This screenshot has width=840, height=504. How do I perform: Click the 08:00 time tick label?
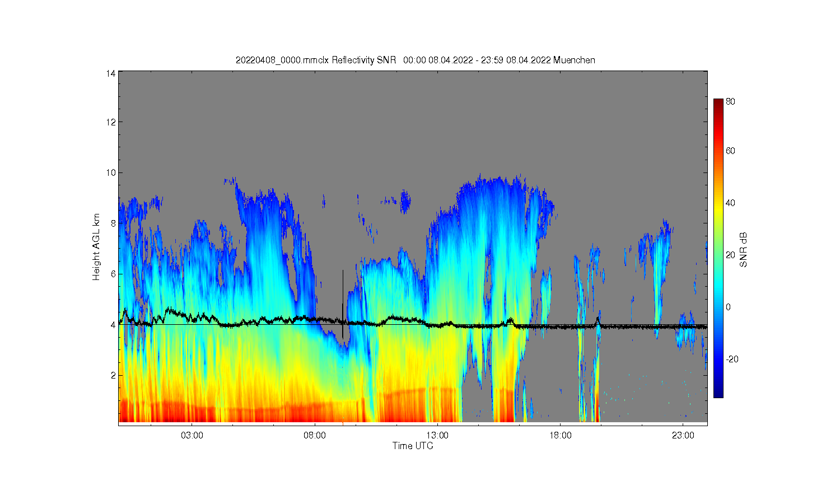[x=315, y=435]
